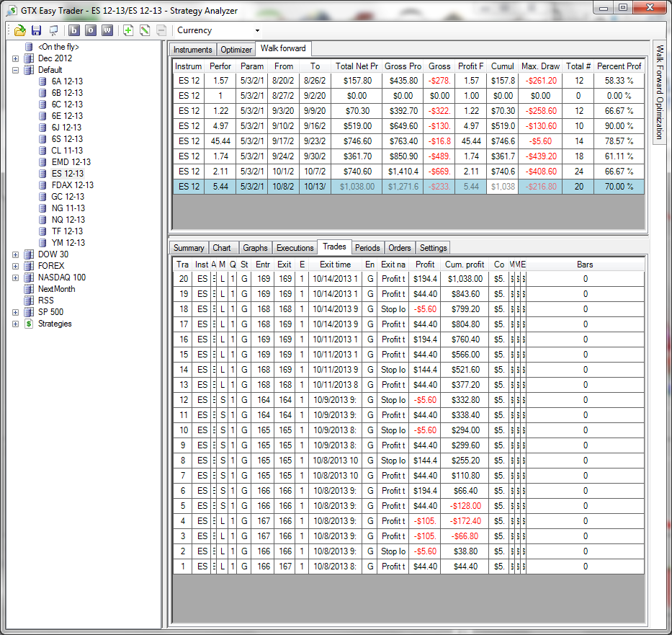Screen dimensions: 672x635
Task: Click the list icon beside DOW 30
Action: [29, 254]
